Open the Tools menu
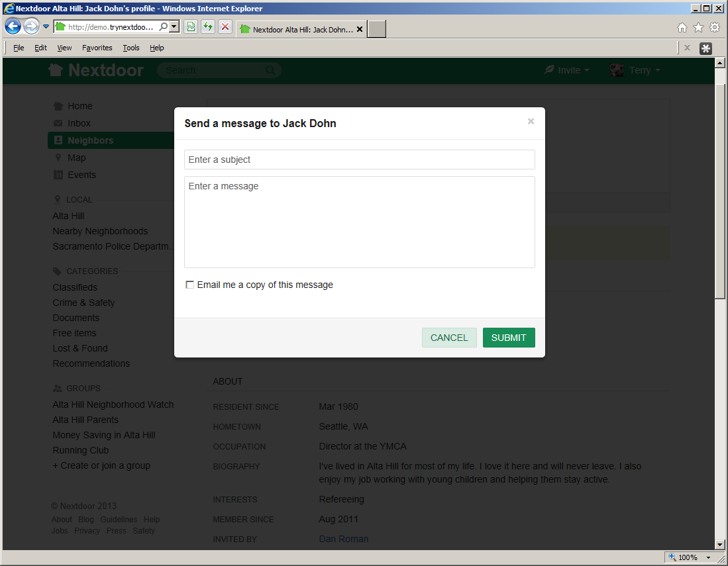This screenshot has height=566, width=728. click(131, 48)
